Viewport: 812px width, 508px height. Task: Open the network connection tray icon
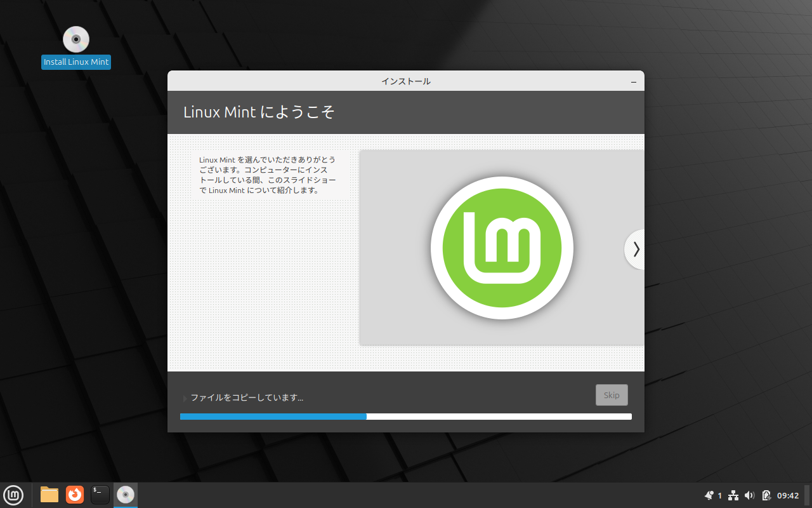(x=733, y=495)
